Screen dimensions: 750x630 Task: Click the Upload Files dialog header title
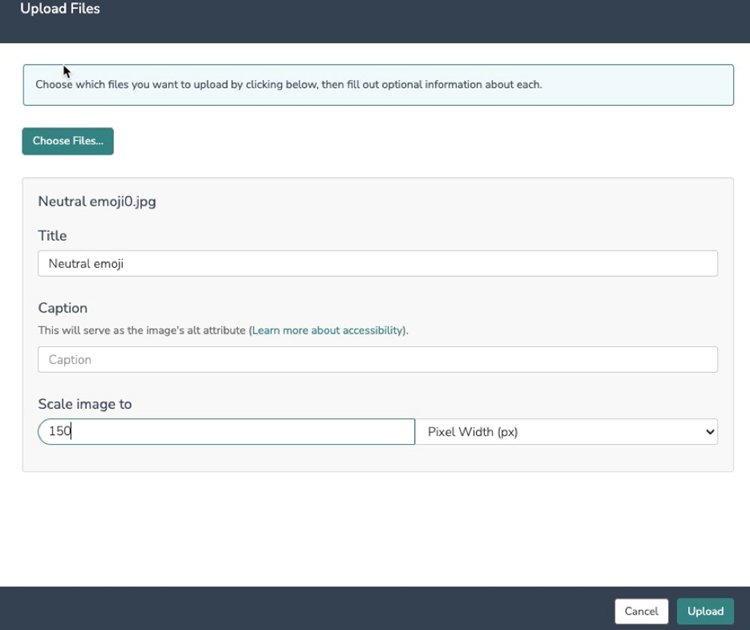pyautogui.click(x=60, y=9)
